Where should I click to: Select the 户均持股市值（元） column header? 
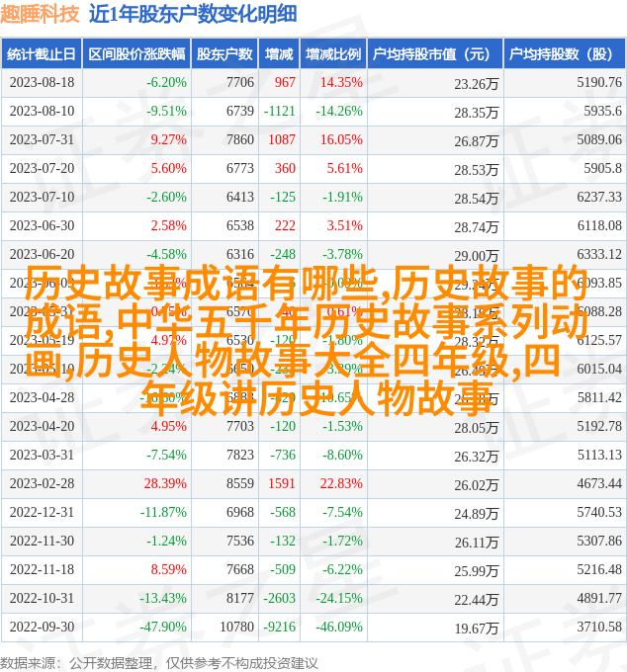click(x=431, y=54)
